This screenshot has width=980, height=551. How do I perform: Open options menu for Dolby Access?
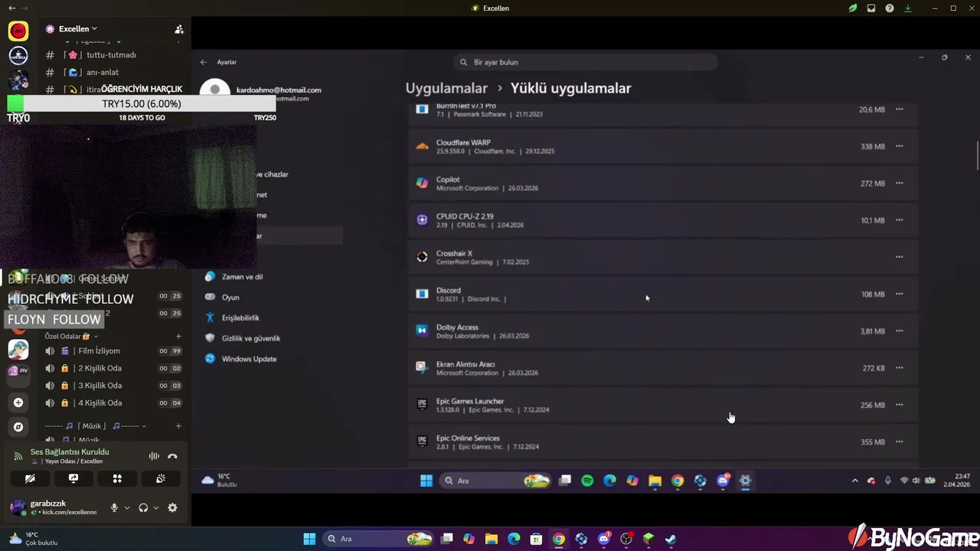click(x=900, y=331)
